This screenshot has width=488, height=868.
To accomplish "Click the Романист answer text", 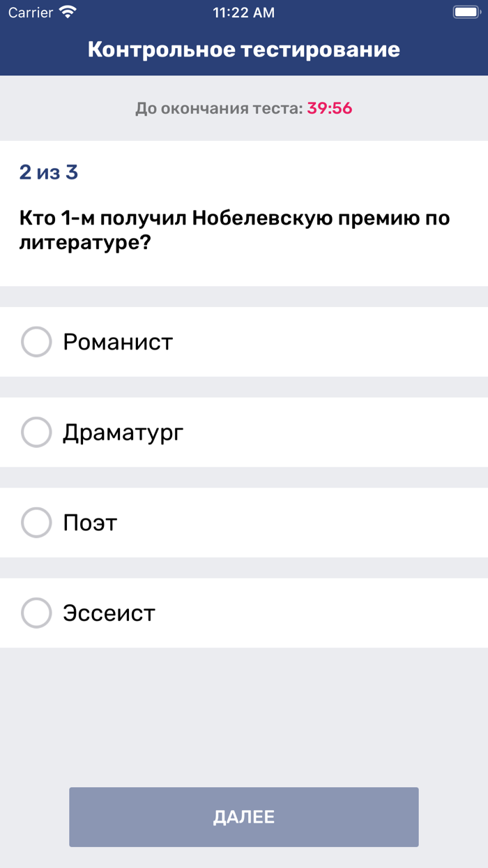I will click(118, 342).
